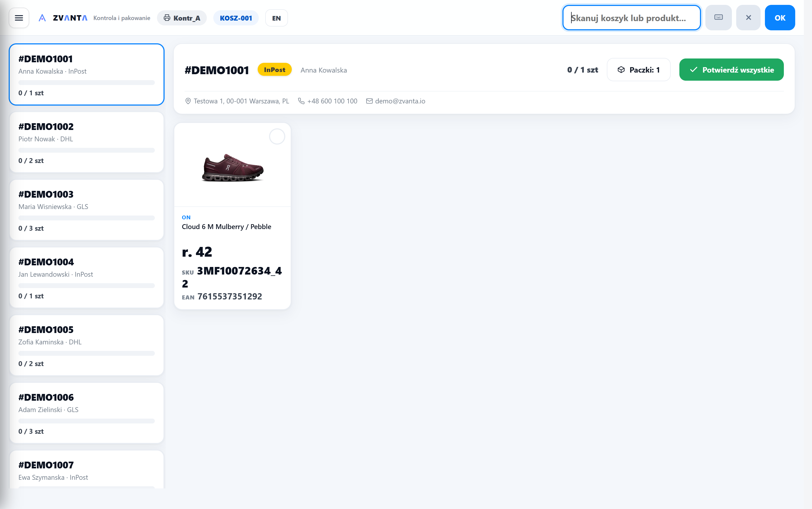The height and width of the screenshot is (509, 812).
Task: Switch language to EN
Action: [276, 18]
